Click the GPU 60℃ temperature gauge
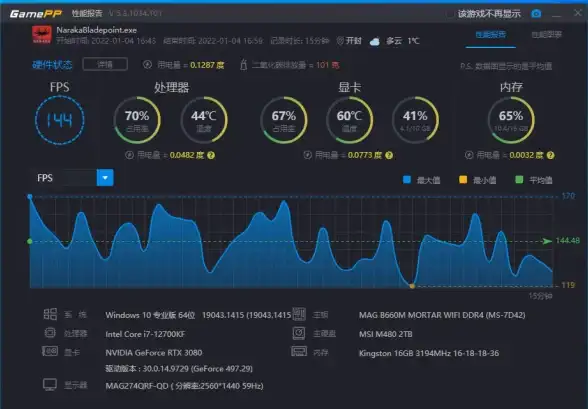This screenshot has width=588, height=409. click(x=350, y=120)
